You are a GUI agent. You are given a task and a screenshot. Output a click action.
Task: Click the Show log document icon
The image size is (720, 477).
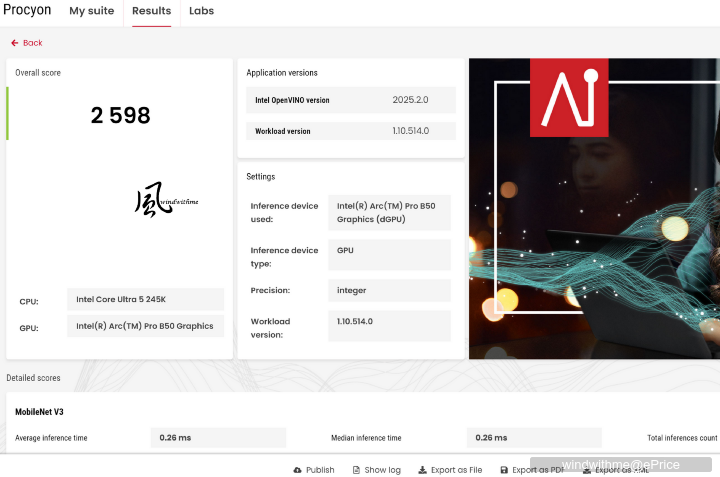pos(355,470)
